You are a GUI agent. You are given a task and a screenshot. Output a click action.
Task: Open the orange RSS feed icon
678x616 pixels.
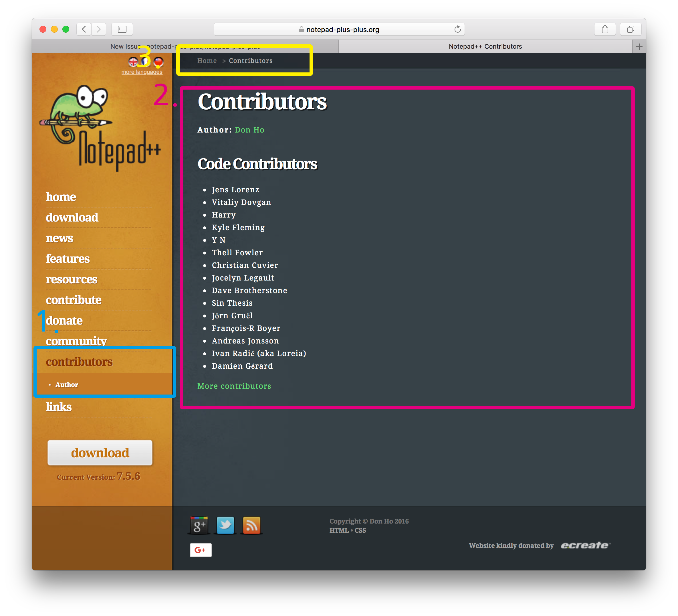click(x=251, y=525)
